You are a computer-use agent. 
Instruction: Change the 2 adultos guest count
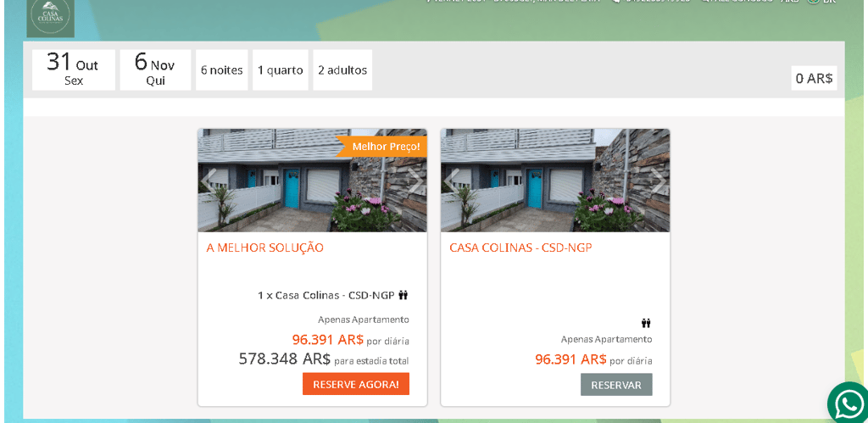[342, 70]
